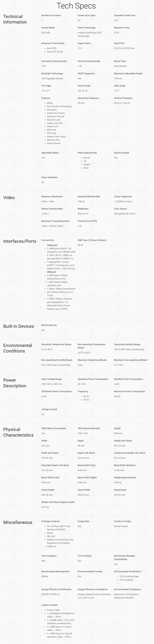
Task: Click the Video section heading
Action: 9,198
